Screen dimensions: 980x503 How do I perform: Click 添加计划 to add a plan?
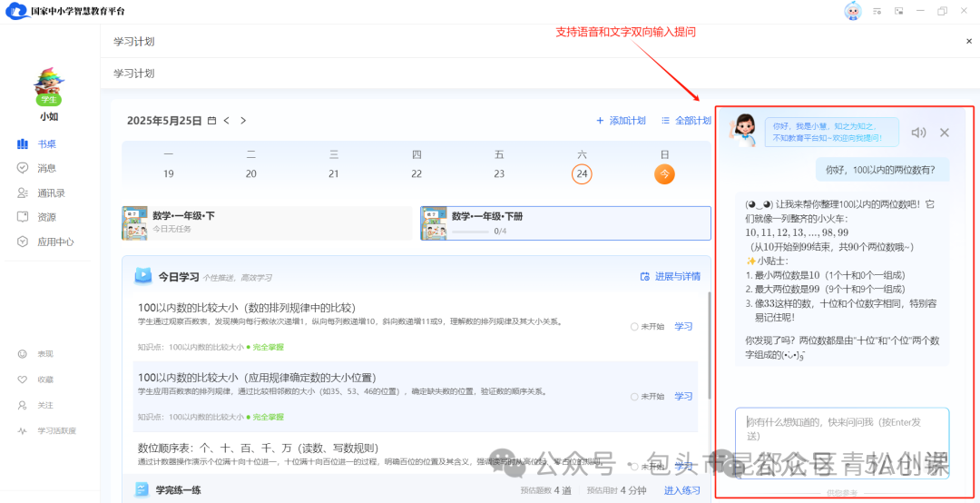(621, 121)
